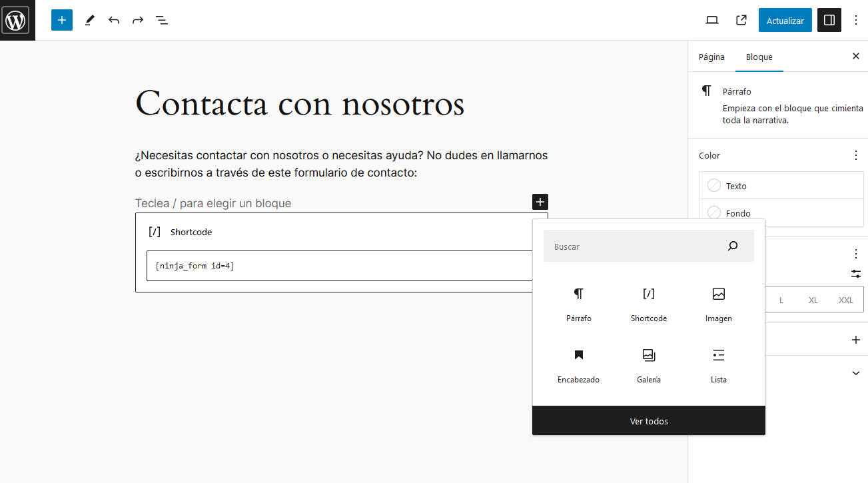Insert a Shortcode block from inserter
Screen dimensions: 868x483
point(649,304)
